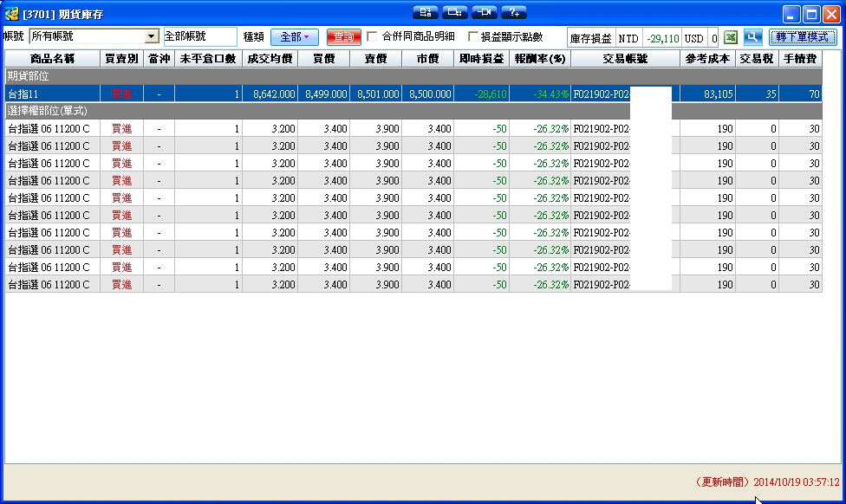Click the 交易稅 column header
Image resolution: width=846 pixels, height=504 pixels.
point(757,59)
